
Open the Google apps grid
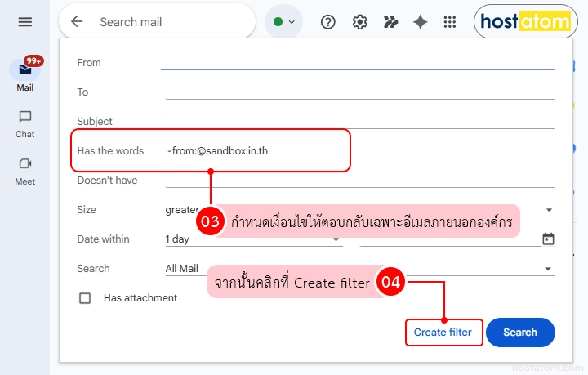coord(450,22)
